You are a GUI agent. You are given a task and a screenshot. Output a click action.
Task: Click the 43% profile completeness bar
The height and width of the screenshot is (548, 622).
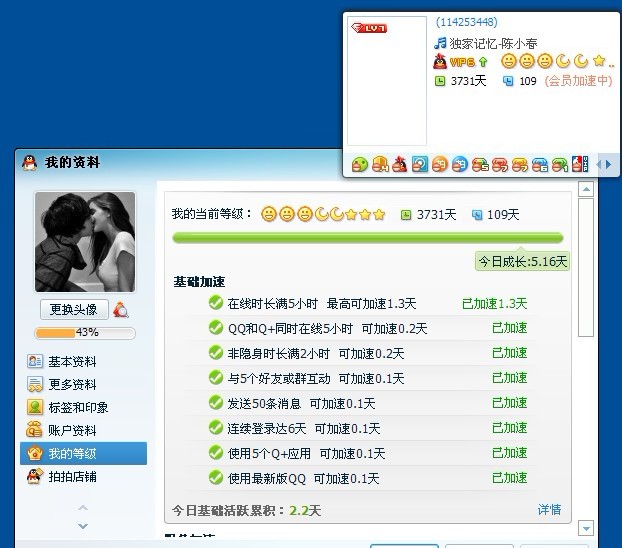pyautogui.click(x=85, y=333)
